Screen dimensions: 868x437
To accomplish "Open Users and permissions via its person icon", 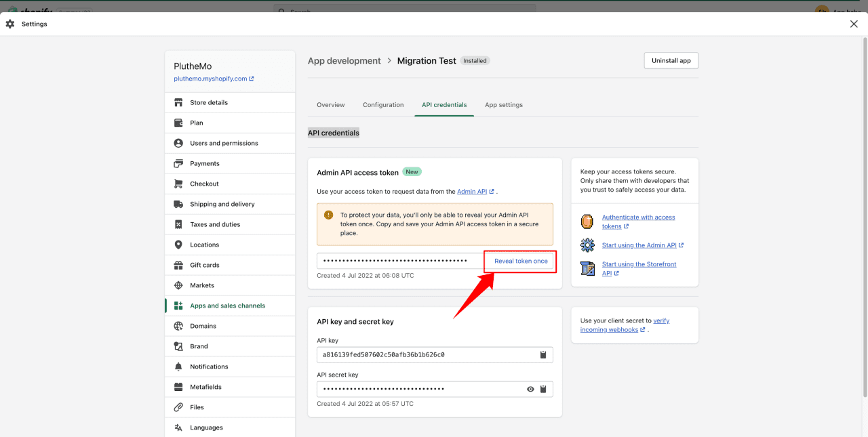I will pos(178,143).
